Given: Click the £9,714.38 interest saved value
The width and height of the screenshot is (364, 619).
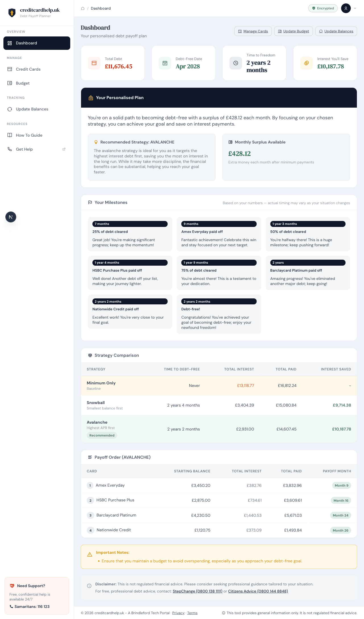Looking at the screenshot, I should coord(342,405).
